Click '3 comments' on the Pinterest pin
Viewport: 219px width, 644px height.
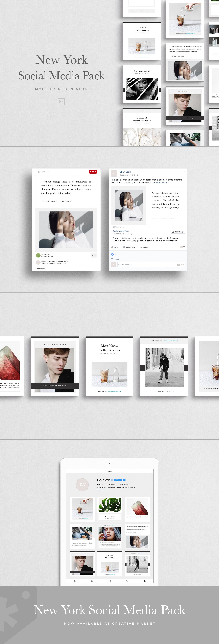[x=40, y=269]
